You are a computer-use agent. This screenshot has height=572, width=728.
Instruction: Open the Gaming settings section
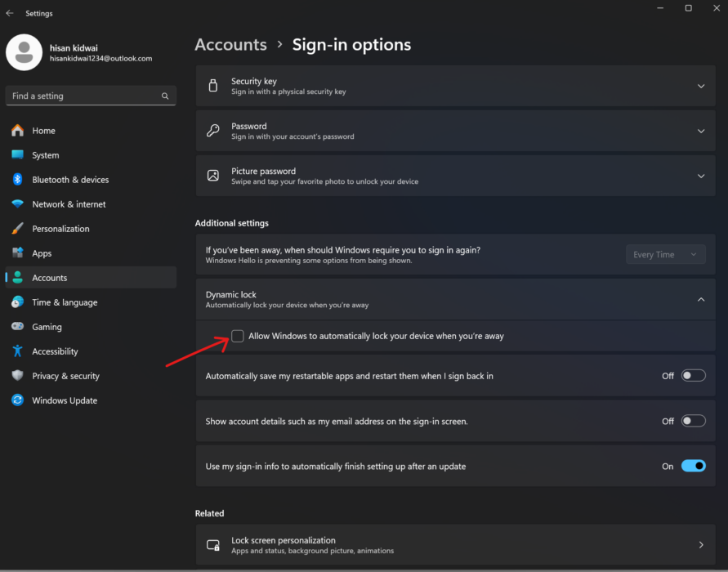(47, 326)
